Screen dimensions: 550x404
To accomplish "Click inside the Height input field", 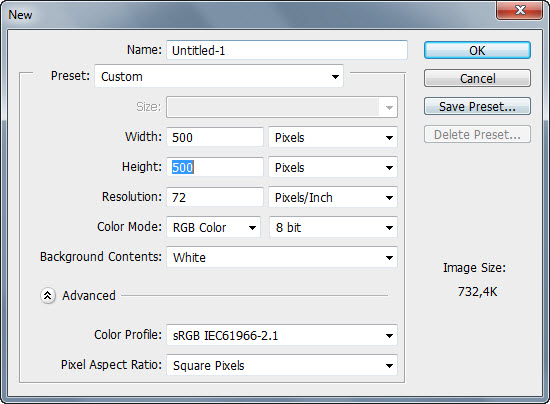I will point(215,167).
